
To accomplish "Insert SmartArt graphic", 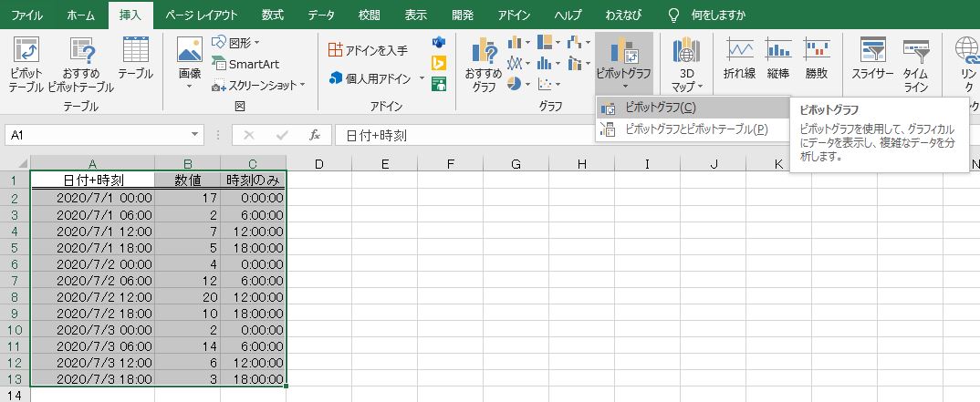I will [x=245, y=64].
